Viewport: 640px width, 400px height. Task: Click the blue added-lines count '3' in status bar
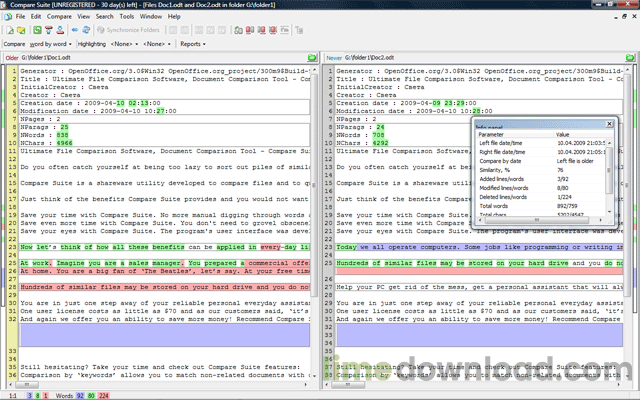[x=29, y=396]
